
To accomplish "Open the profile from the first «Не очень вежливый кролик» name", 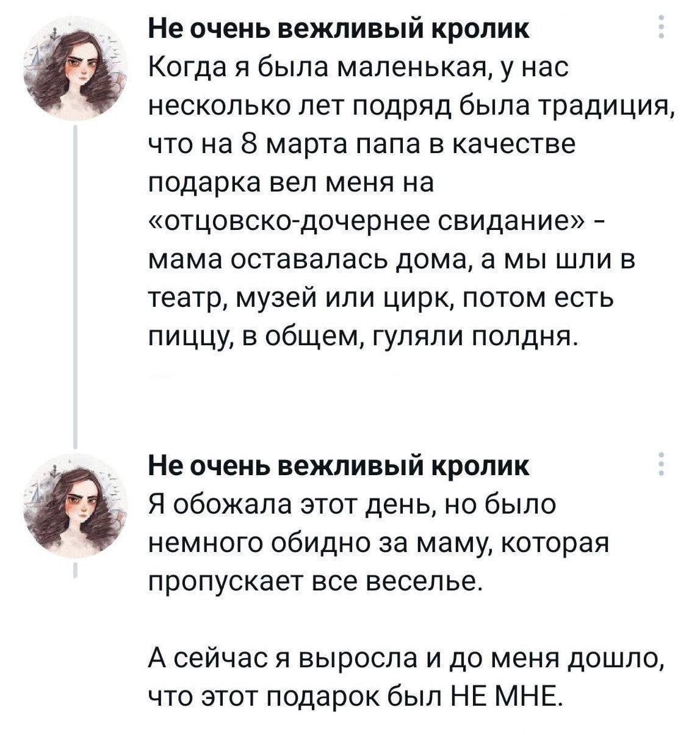I will (x=339, y=28).
